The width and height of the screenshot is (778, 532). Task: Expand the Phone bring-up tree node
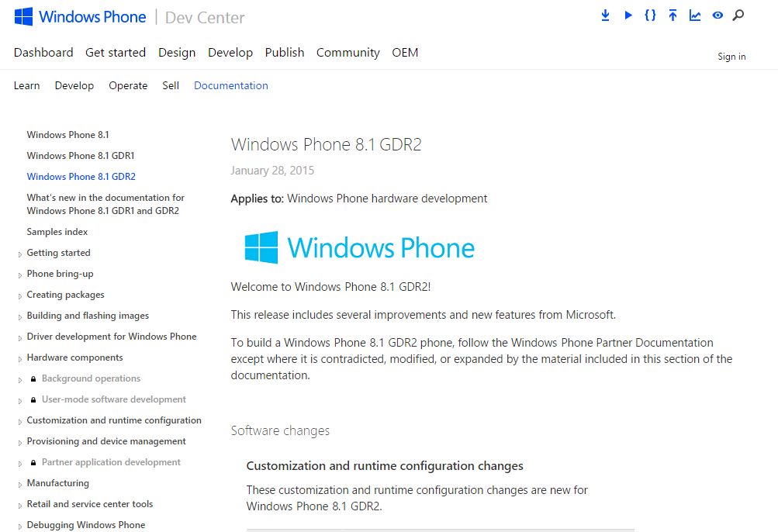click(x=20, y=275)
